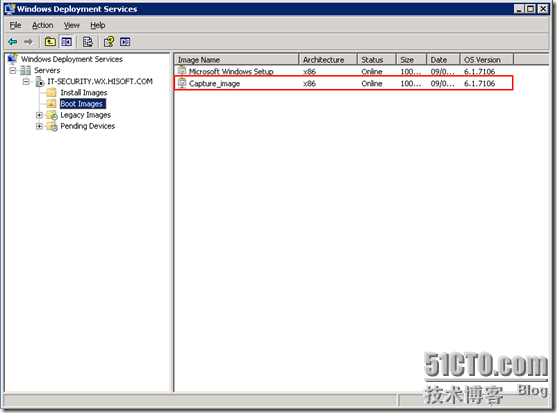Select the Pending Devices label
This screenshot has height=413, width=557.
[x=88, y=126]
